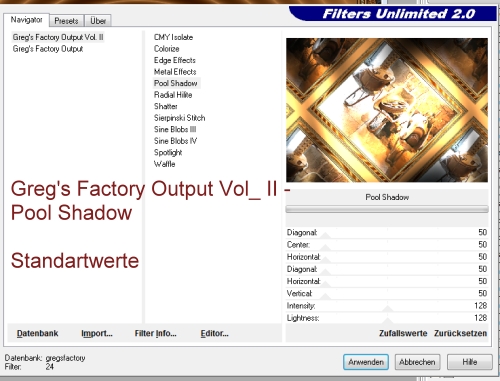500x381 pixels.
Task: Switch to the Navigator tab
Action: click(x=27, y=20)
